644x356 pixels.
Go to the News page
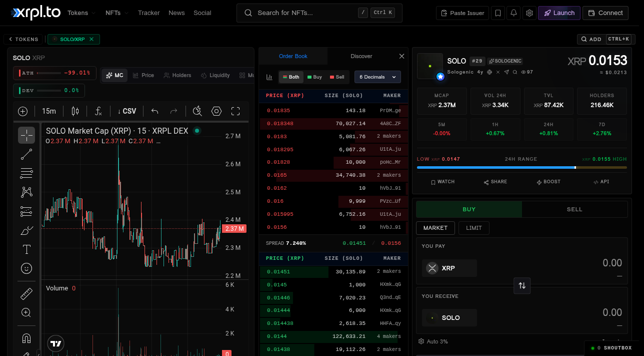click(176, 13)
